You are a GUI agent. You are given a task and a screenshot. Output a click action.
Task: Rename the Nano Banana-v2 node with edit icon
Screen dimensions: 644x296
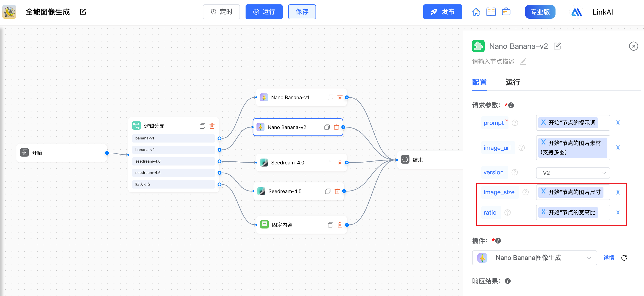pos(557,46)
